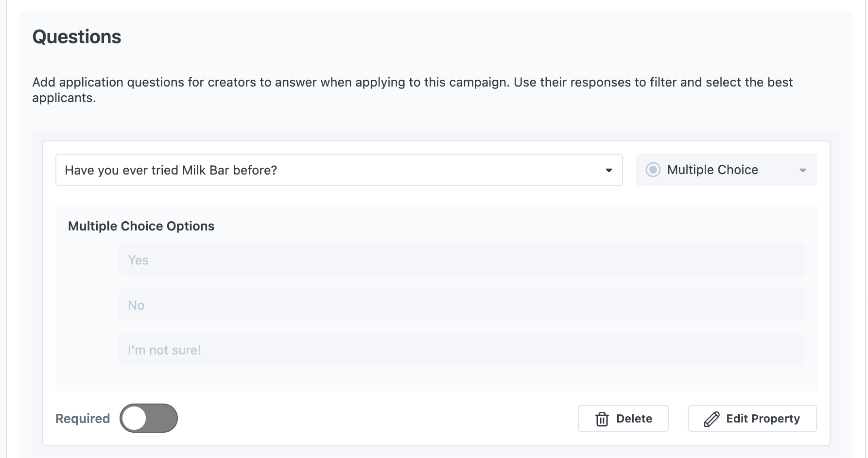The height and width of the screenshot is (458, 868).
Task: Open the question selection dropdown
Action: [x=339, y=170]
